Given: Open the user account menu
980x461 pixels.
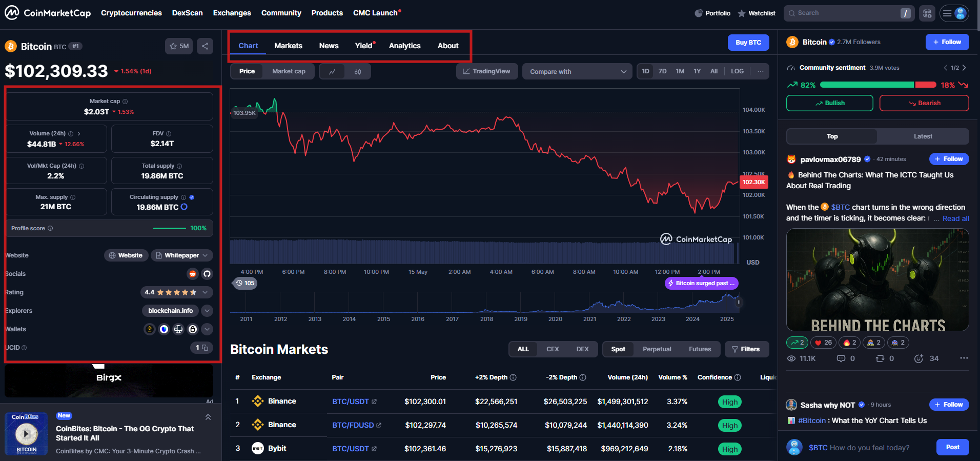Looking at the screenshot, I should pos(954,13).
